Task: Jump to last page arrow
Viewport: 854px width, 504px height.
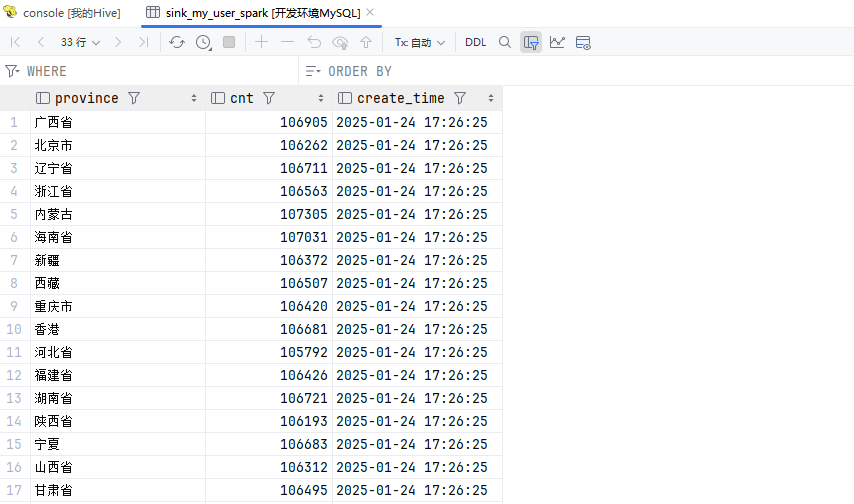Action: click(144, 42)
